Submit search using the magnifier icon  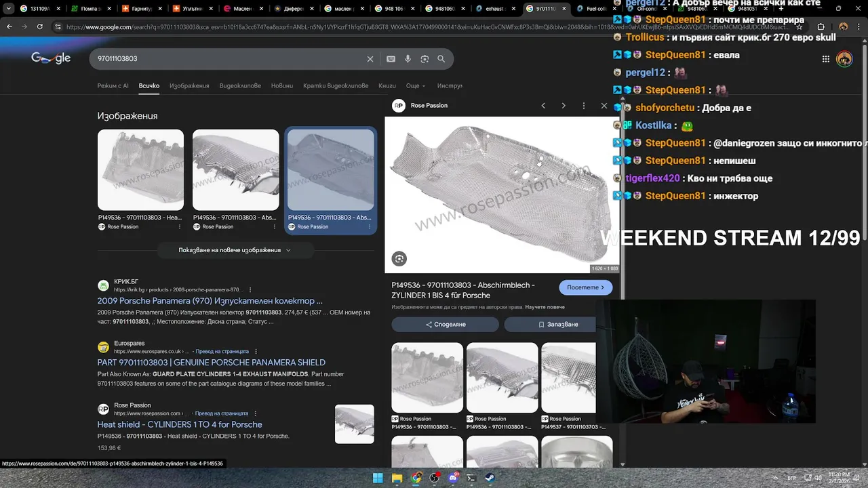click(x=441, y=59)
